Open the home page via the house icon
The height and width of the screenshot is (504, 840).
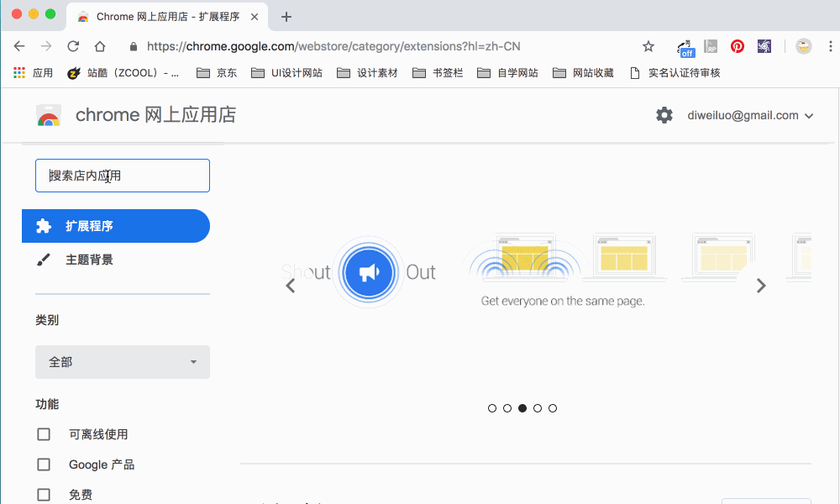100,46
